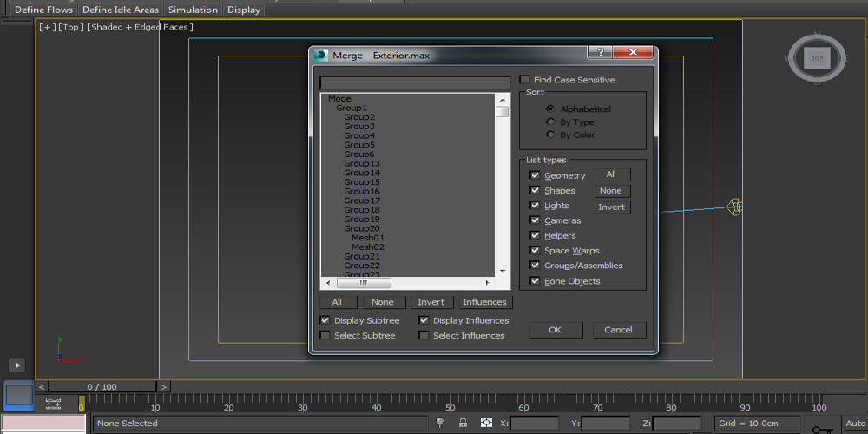The height and width of the screenshot is (434, 868).
Task: Enable Find Case Sensitive checkbox
Action: point(524,80)
